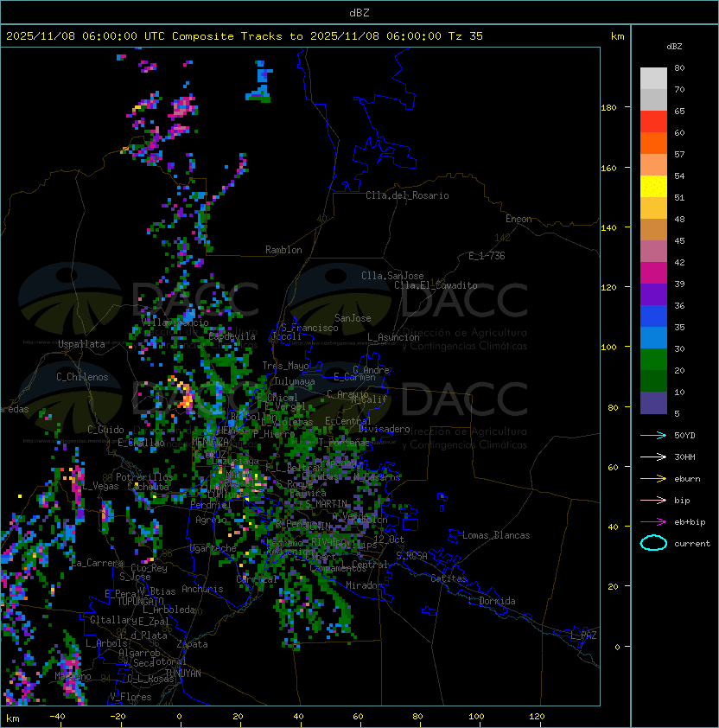Click the 120 km horizontal axis tick label
This screenshot has width=719, height=728.
tap(537, 717)
